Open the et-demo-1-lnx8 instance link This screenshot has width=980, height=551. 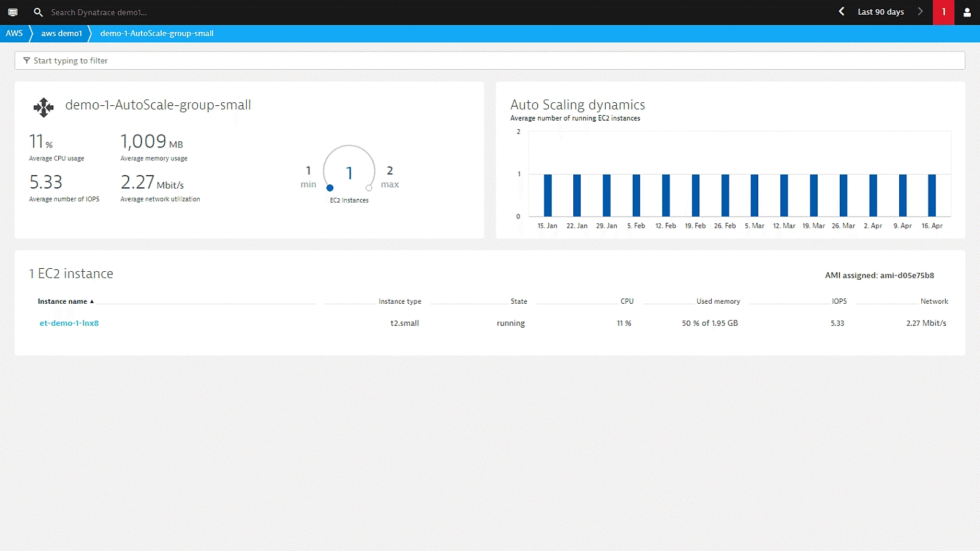[69, 323]
